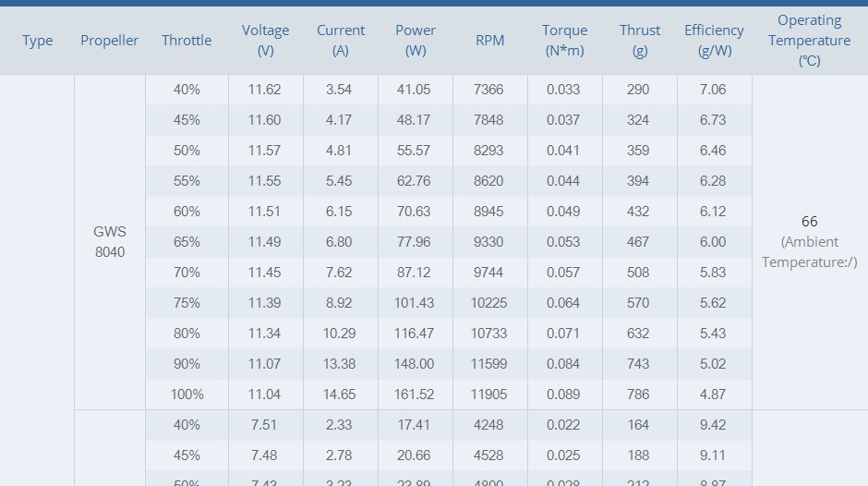
Task: Click the RPM column header
Action: (x=490, y=41)
